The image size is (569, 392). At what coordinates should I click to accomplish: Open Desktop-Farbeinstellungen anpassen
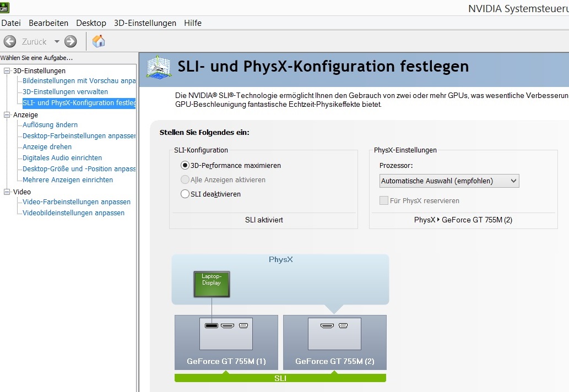pos(79,135)
